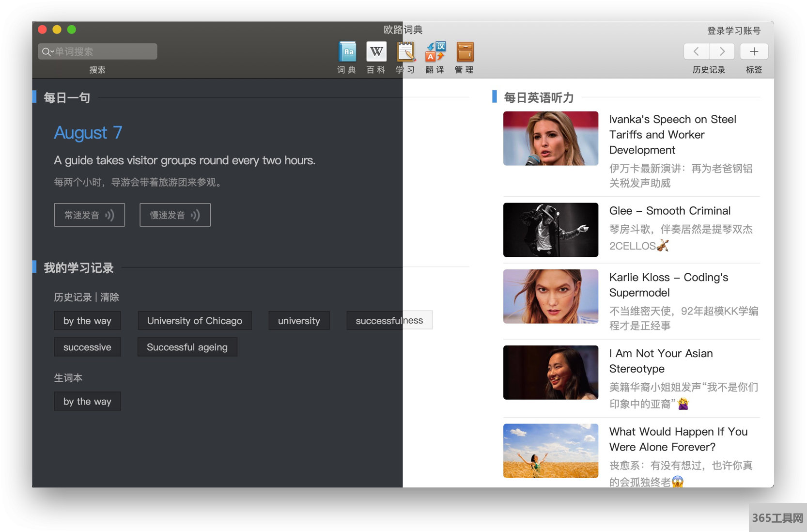Play normal speed pronunciation 常速发音
Screen dimensions: 807x532
click(x=89, y=215)
